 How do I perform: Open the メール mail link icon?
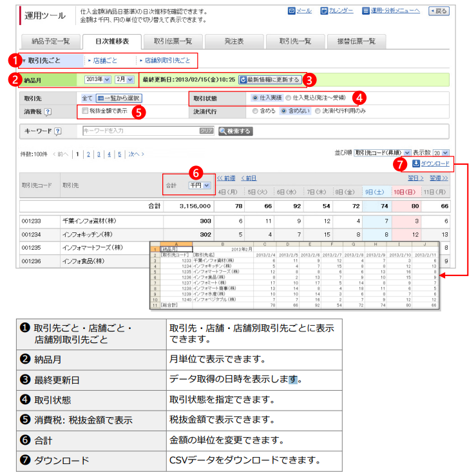coord(292,11)
